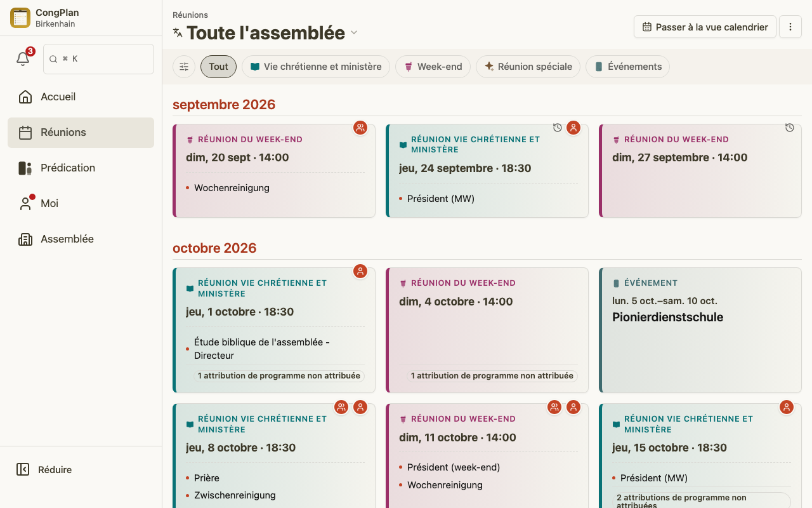
Task: Click the Réunions breadcrumb label
Action: (x=190, y=15)
